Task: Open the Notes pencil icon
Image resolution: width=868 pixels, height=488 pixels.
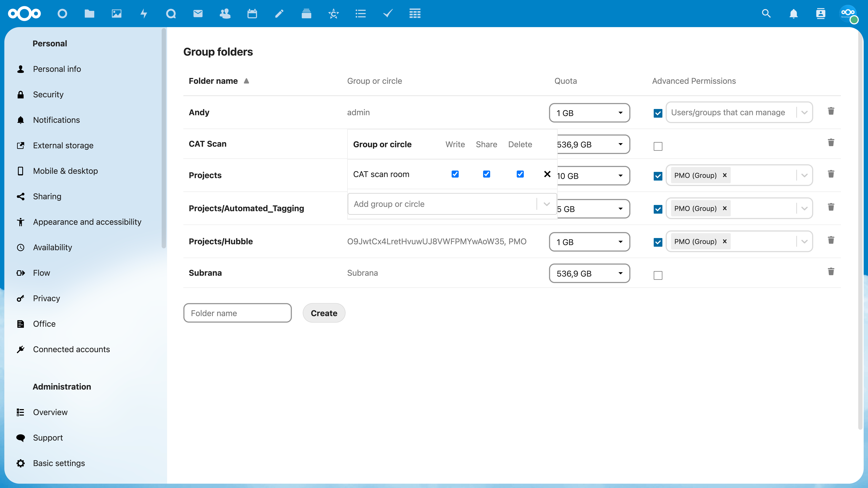Action: coord(279,13)
